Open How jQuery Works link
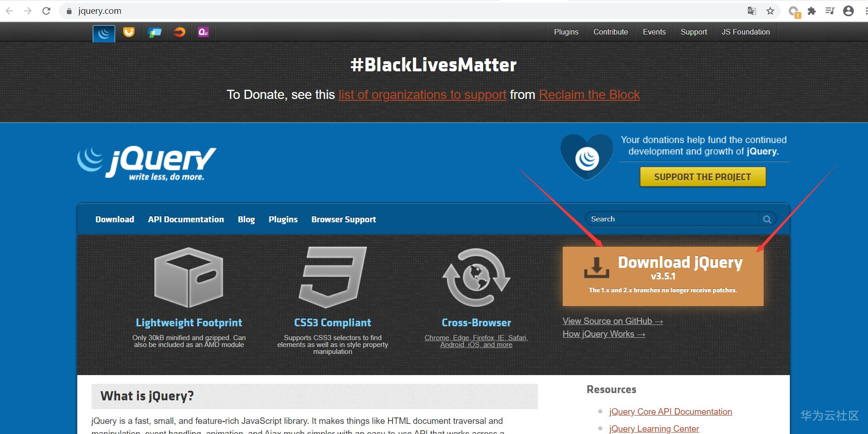This screenshot has height=434, width=868. point(604,334)
